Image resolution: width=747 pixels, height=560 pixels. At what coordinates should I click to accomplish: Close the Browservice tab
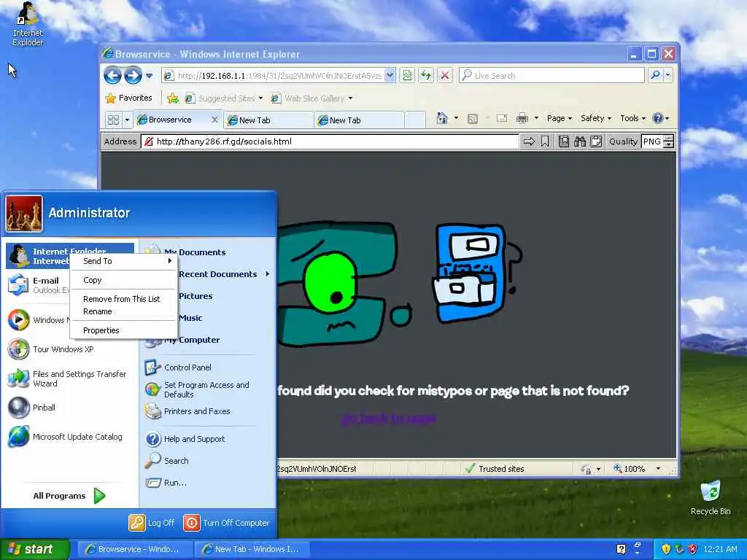point(215,120)
